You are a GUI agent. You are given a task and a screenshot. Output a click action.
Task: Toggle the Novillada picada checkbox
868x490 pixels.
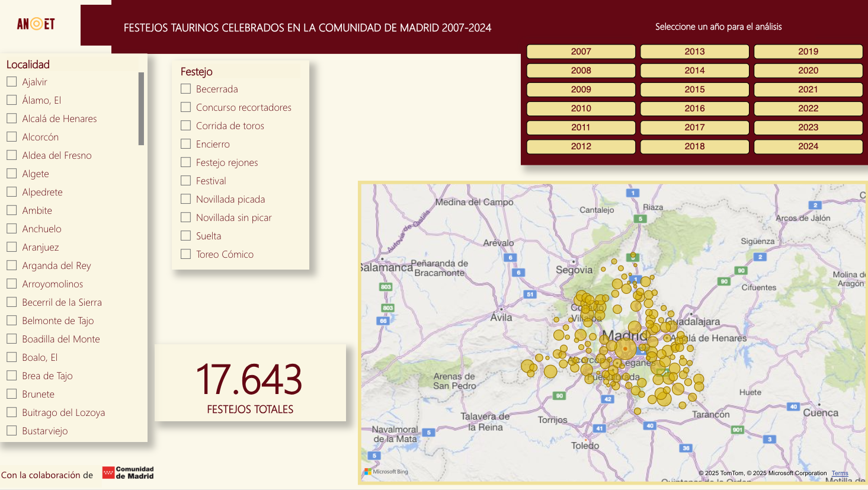coord(186,199)
